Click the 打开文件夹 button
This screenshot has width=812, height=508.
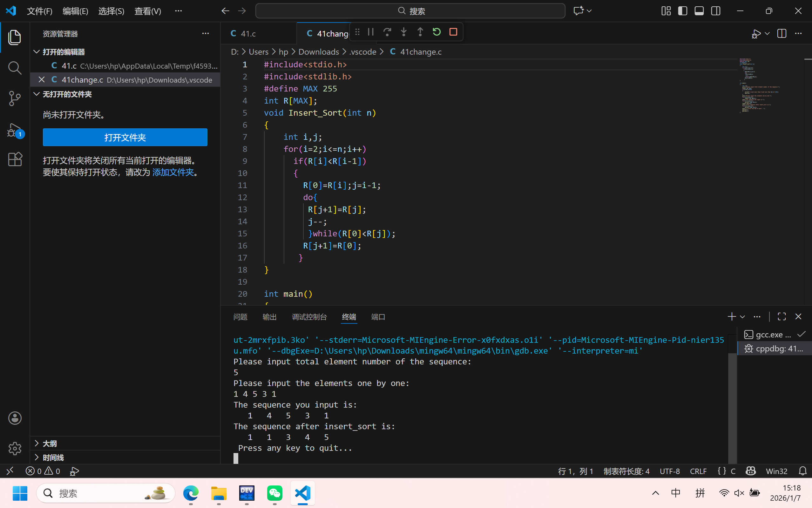point(125,138)
